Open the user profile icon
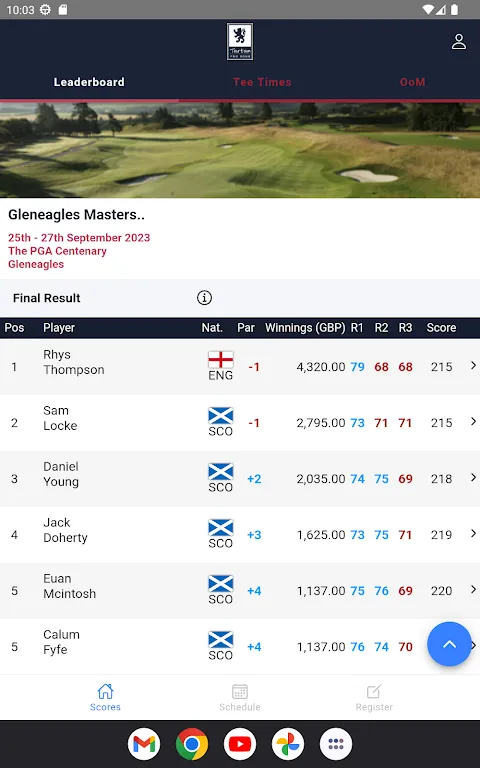 458,42
